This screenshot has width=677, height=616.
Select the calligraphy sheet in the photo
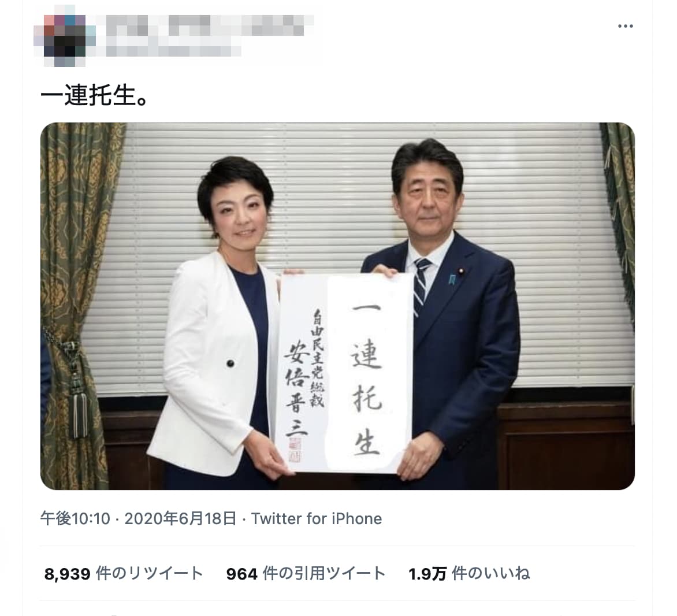[x=344, y=373]
